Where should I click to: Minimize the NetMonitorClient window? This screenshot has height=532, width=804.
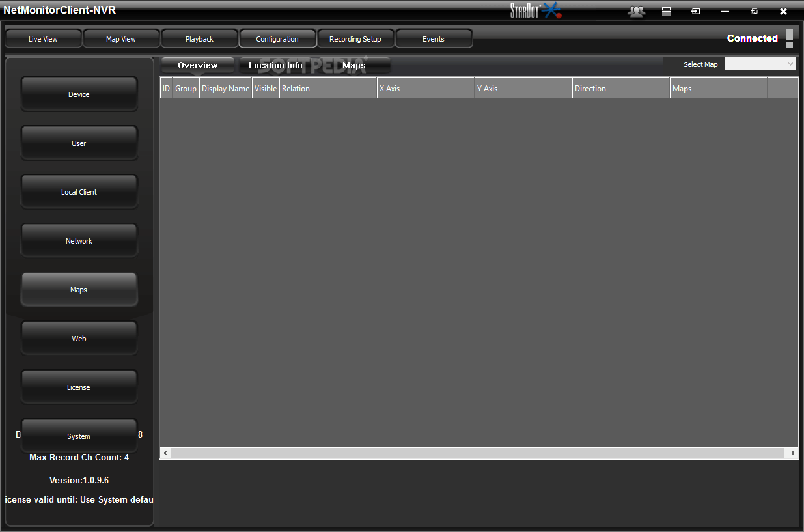[x=725, y=12]
